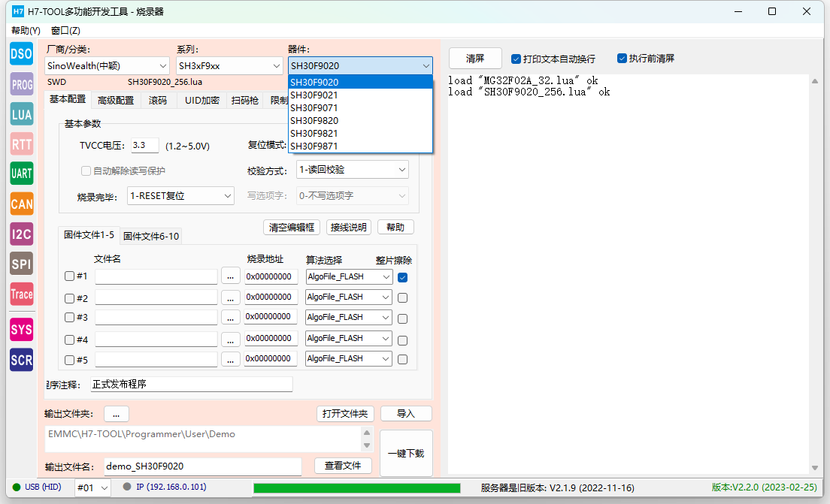Image resolution: width=830 pixels, height=504 pixels.
Task: Enable firmware file #3 checkbox
Action: click(x=69, y=317)
